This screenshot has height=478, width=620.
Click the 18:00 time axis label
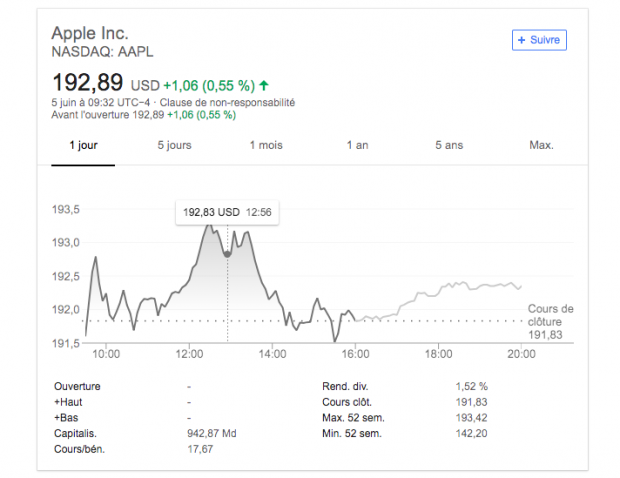(438, 354)
